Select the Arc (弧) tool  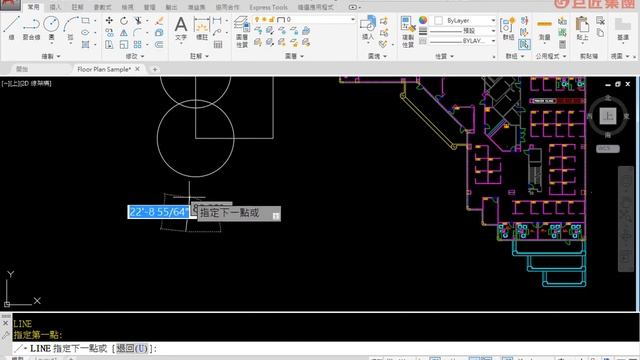pos(71,28)
